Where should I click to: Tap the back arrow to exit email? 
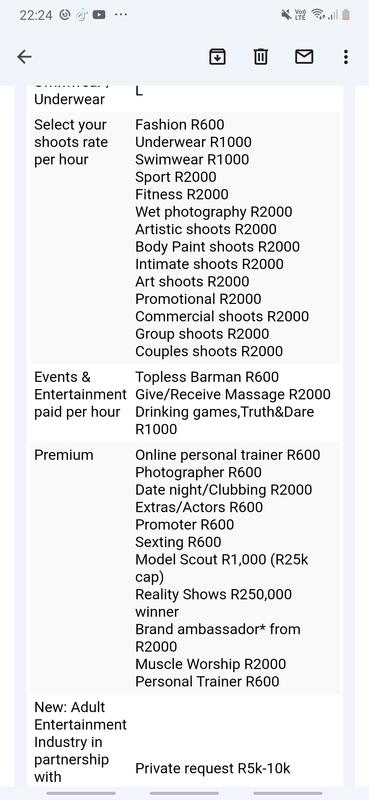24,57
